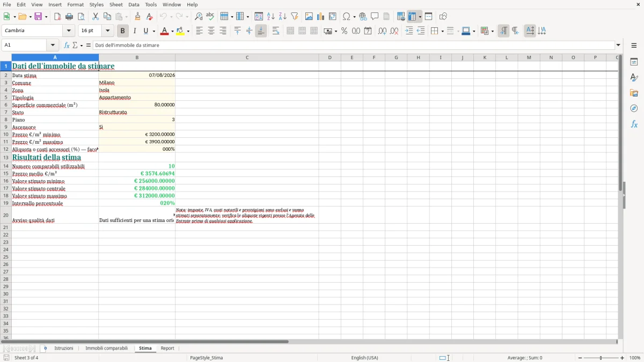Apply the yellow background color swatch
The image size is (644, 362).
point(180,31)
